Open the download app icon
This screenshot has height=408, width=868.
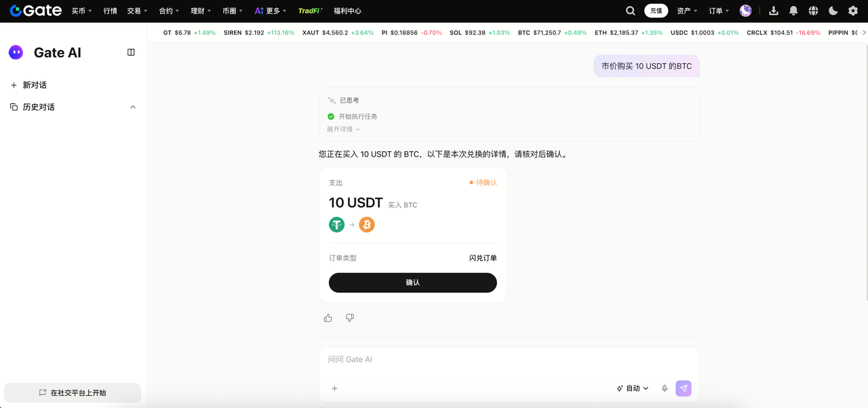(x=774, y=11)
